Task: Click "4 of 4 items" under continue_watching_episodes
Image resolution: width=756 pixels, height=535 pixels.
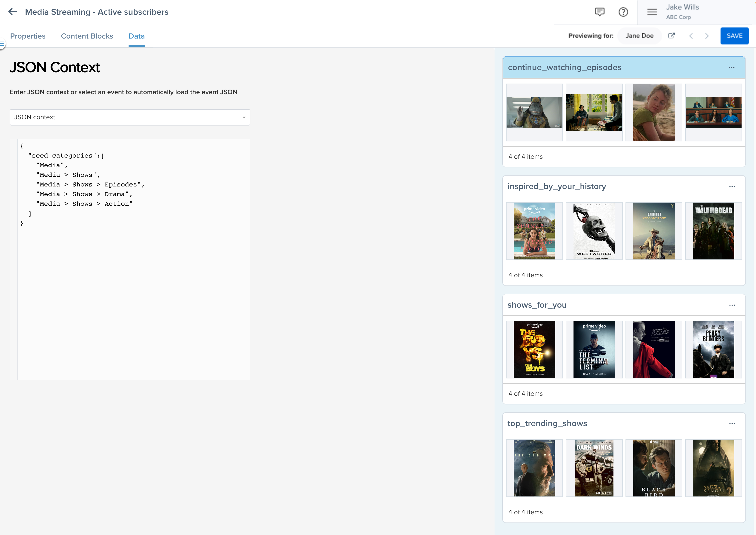Action: tap(526, 157)
